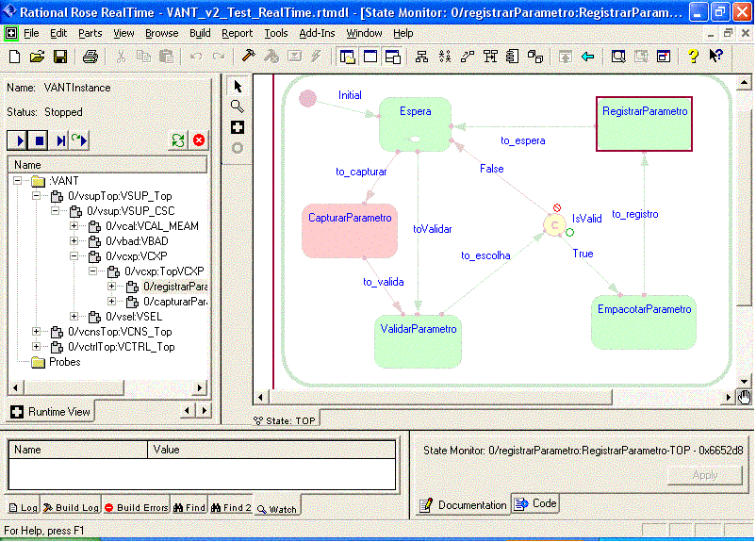The width and height of the screenshot is (756, 542).
Task: Switch to the Build Errors tab
Action: [136, 507]
